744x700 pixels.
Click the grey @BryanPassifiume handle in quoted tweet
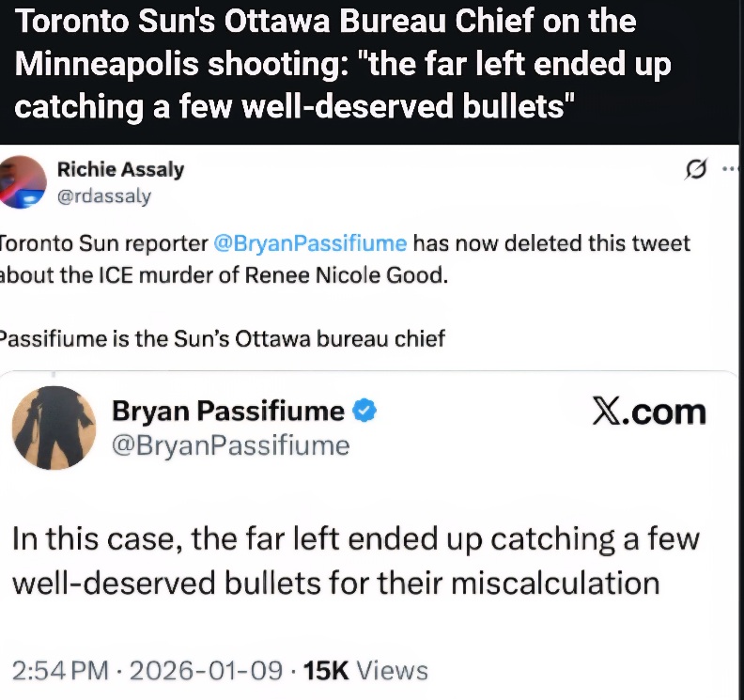(230, 444)
